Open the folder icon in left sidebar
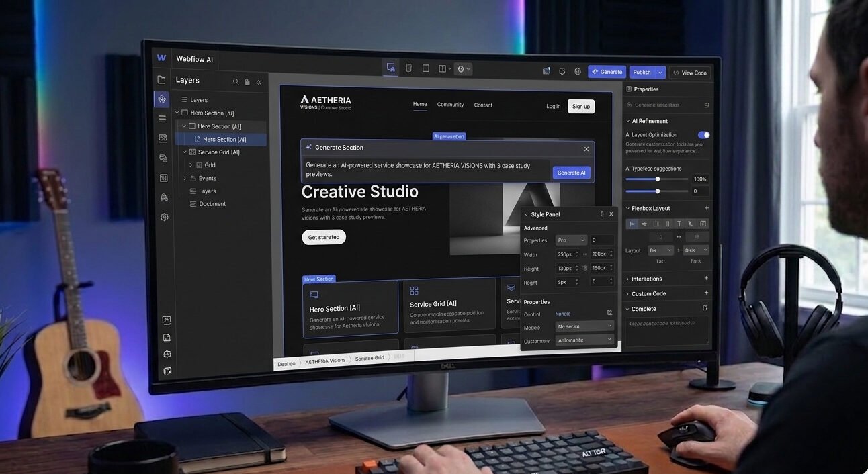The image size is (868, 474). point(161,79)
